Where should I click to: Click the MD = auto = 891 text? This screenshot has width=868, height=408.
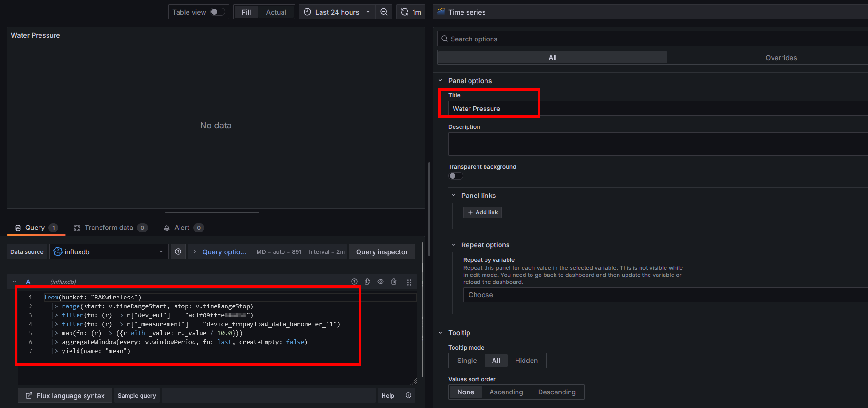(279, 252)
